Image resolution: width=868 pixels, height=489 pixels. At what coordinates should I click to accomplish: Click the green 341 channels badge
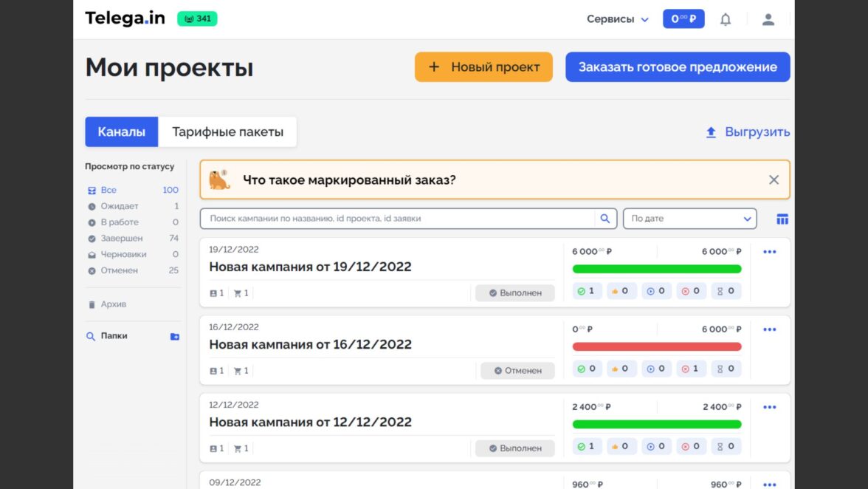[x=197, y=18]
